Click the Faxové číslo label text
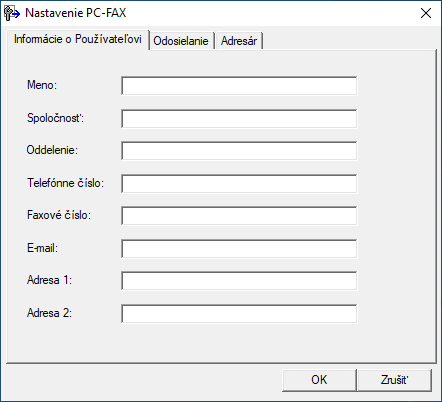Image resolution: width=442 pixels, height=402 pixels. (59, 215)
